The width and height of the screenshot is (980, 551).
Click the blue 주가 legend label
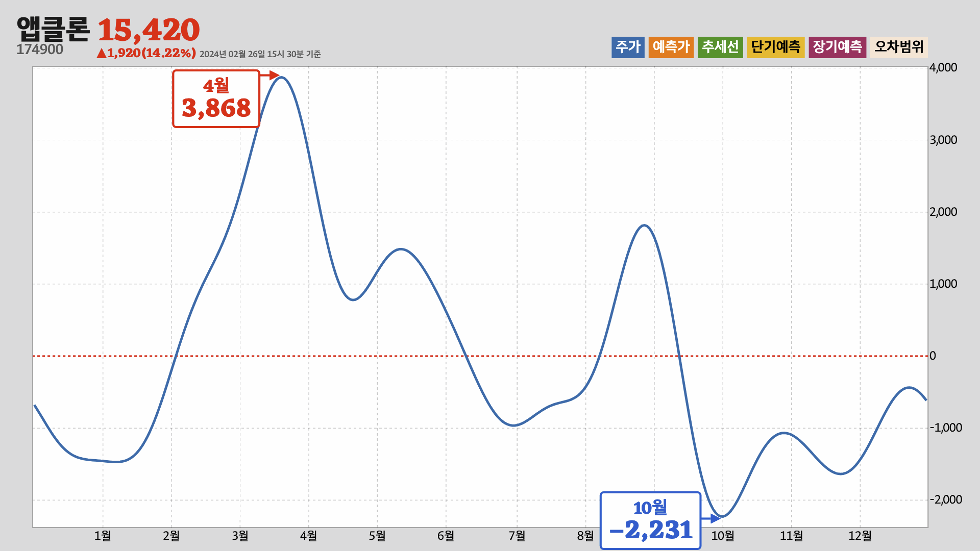628,47
